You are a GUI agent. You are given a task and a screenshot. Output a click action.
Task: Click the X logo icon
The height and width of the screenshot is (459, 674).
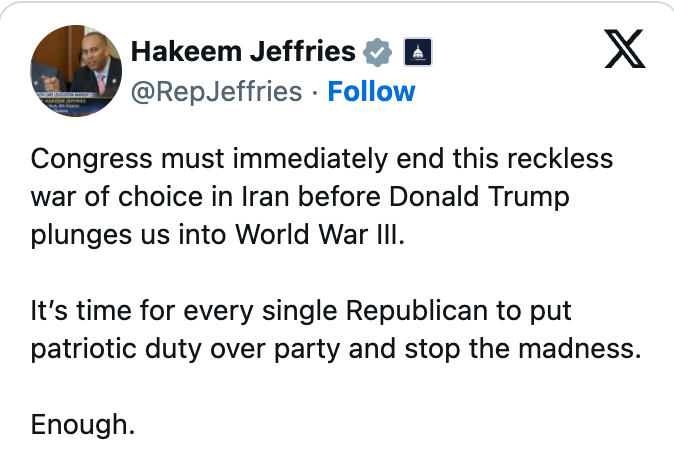625,48
